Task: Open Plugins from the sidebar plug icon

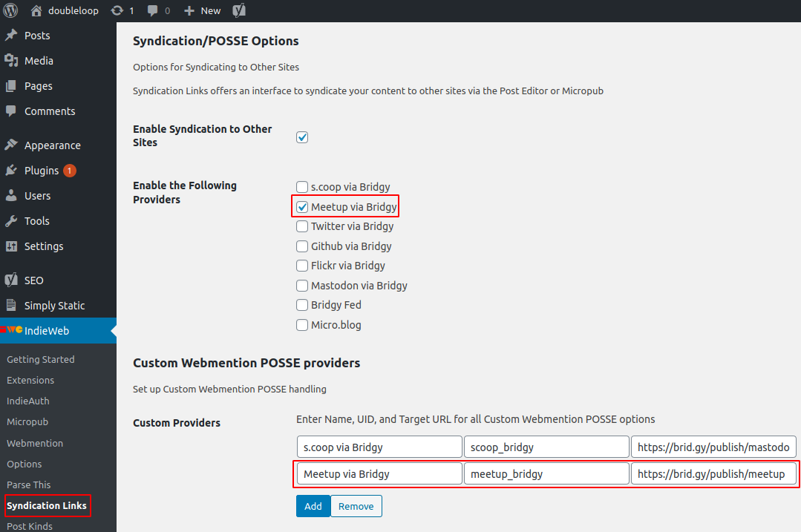Action: (x=11, y=171)
